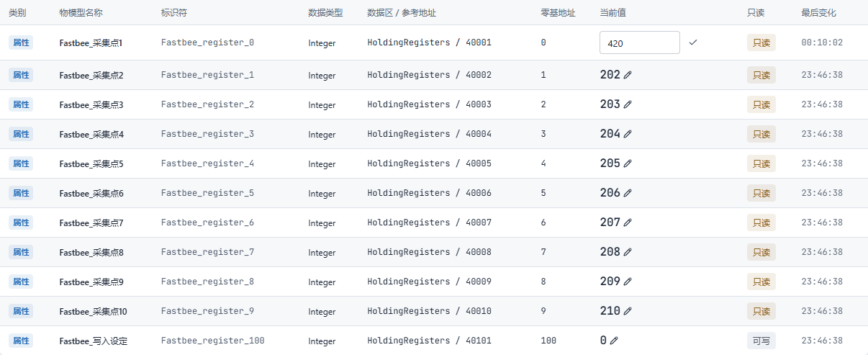
Task: Select the name Fastbee_采集点7
Action: pos(91,223)
